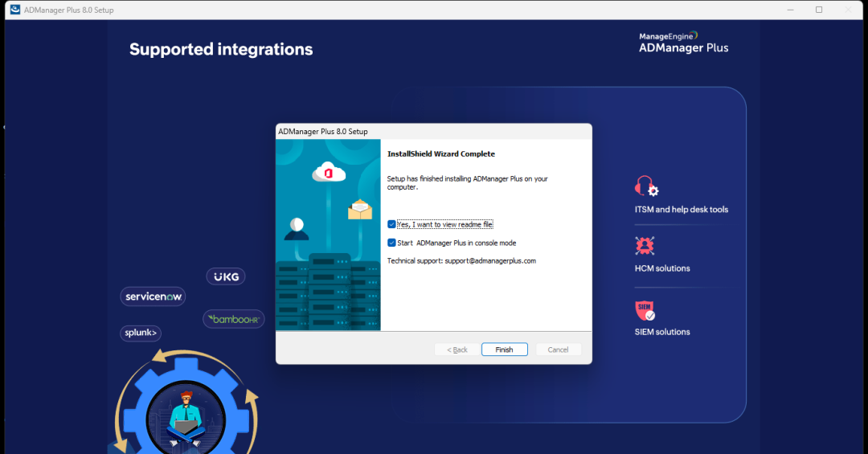Close the ADManager Plus Setup window
The image size is (868, 454).
[x=848, y=10]
